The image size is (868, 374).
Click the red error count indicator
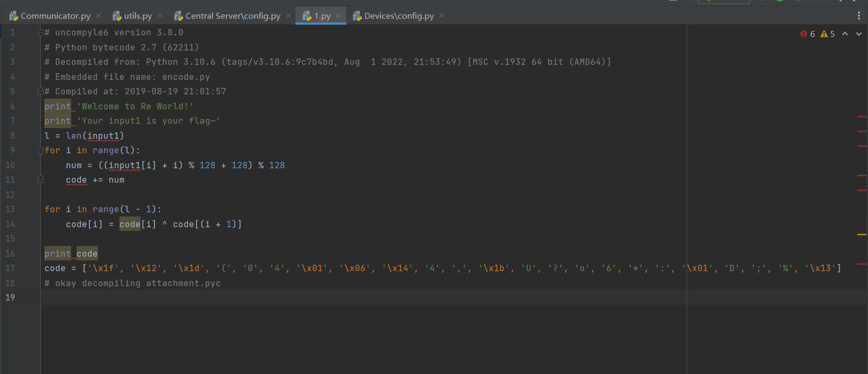pyautogui.click(x=808, y=34)
